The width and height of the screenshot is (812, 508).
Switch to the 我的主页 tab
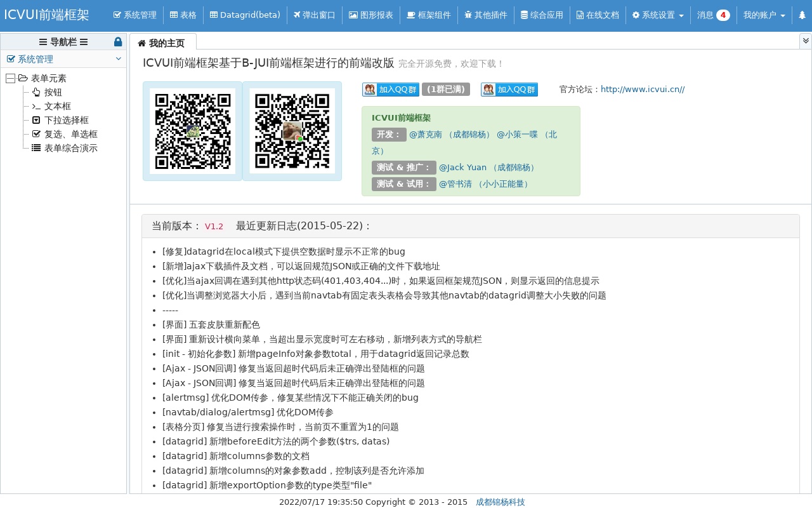[x=163, y=42]
